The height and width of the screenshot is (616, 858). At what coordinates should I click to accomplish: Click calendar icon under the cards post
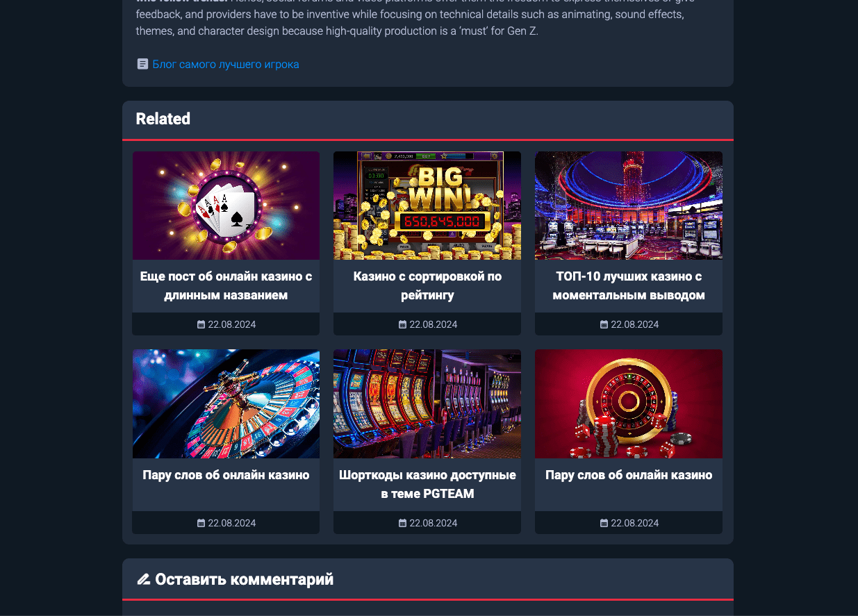coord(201,324)
